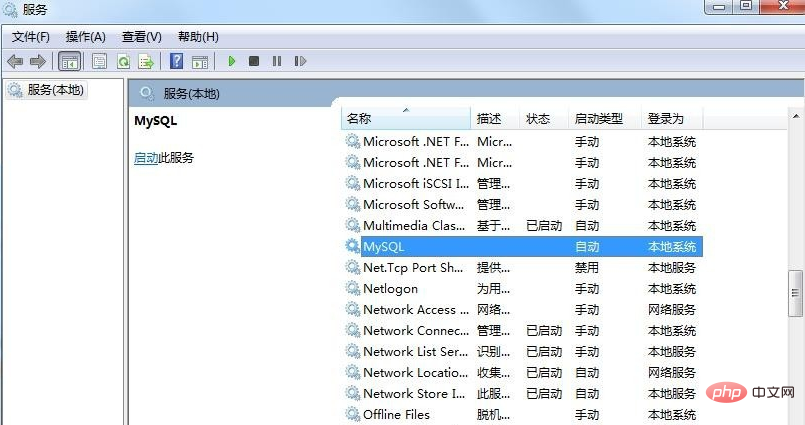Sort by the 状态 column header
The height and width of the screenshot is (425, 805).
coord(544,119)
